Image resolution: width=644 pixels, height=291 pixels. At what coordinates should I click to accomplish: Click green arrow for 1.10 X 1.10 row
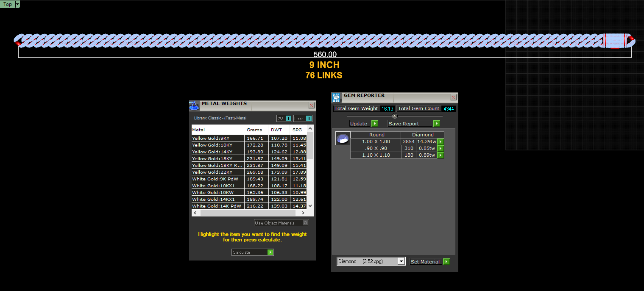pyautogui.click(x=440, y=155)
